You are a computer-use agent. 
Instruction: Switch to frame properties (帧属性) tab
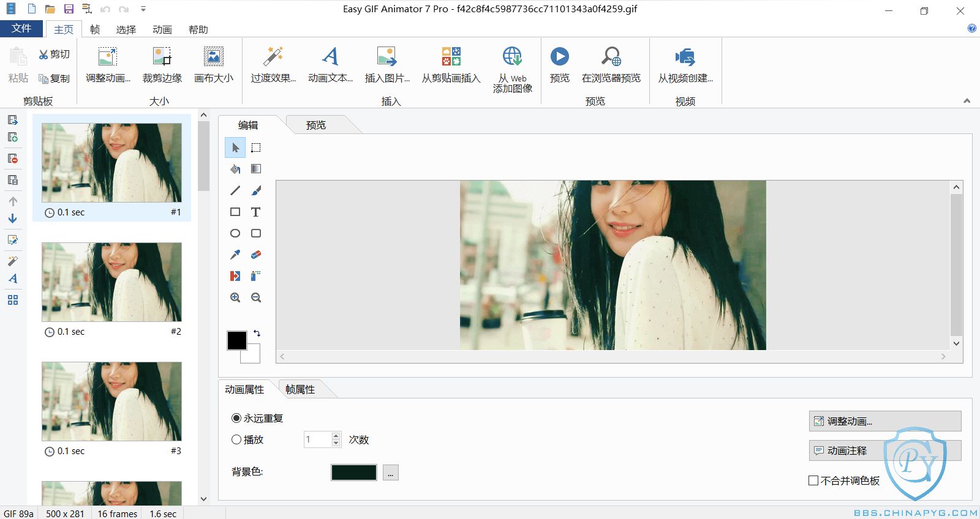[300, 389]
